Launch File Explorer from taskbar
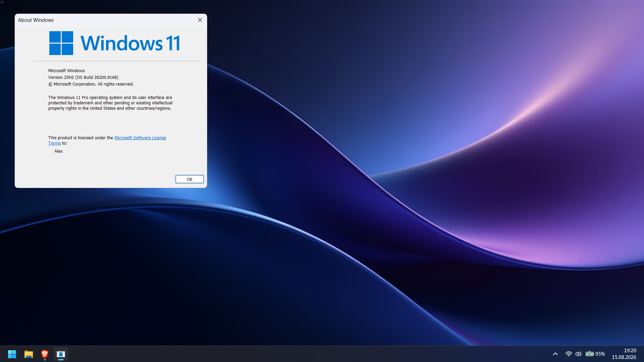The height and width of the screenshot is (362, 644). [x=29, y=354]
